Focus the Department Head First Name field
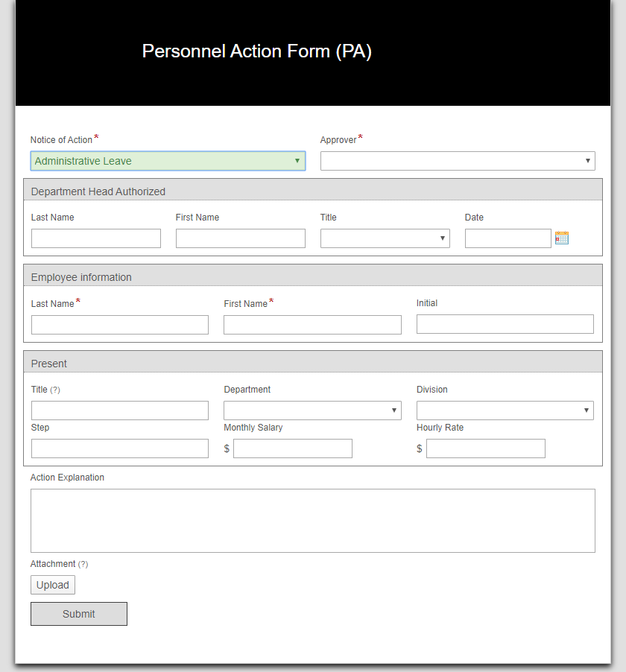 pos(241,238)
